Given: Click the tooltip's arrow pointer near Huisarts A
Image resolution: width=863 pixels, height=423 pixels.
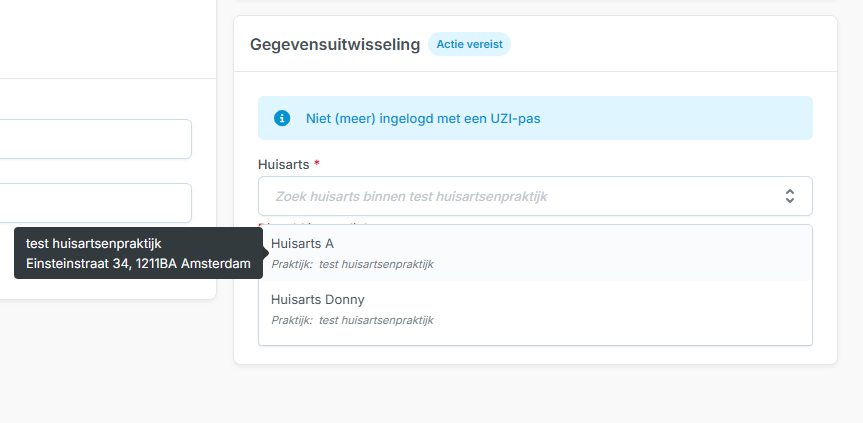Looking at the screenshot, I should tap(267, 253).
